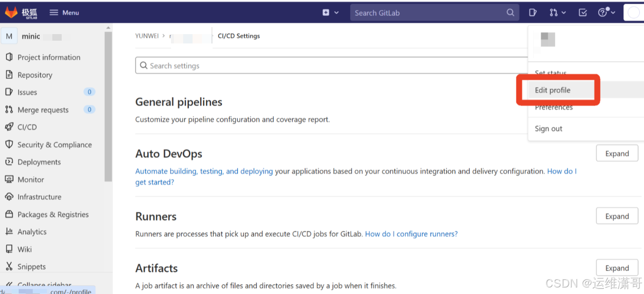
Task: Expand the Auto DevOps section
Action: click(x=617, y=153)
